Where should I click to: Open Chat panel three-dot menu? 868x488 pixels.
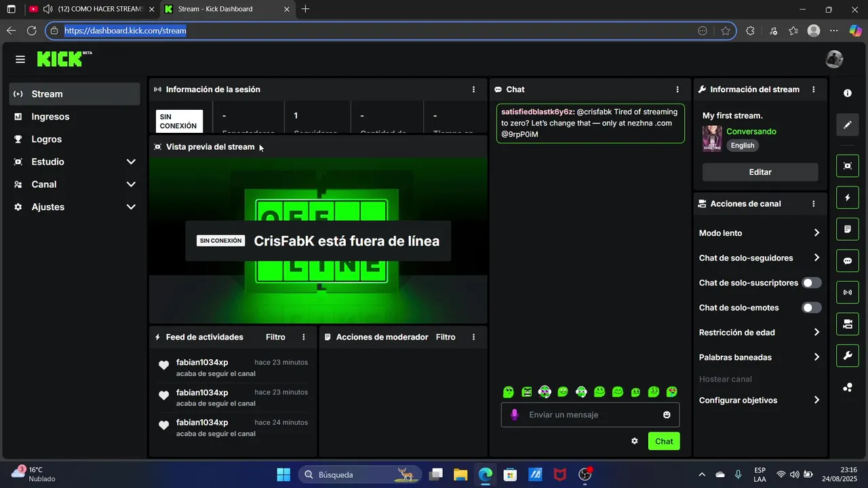[677, 89]
